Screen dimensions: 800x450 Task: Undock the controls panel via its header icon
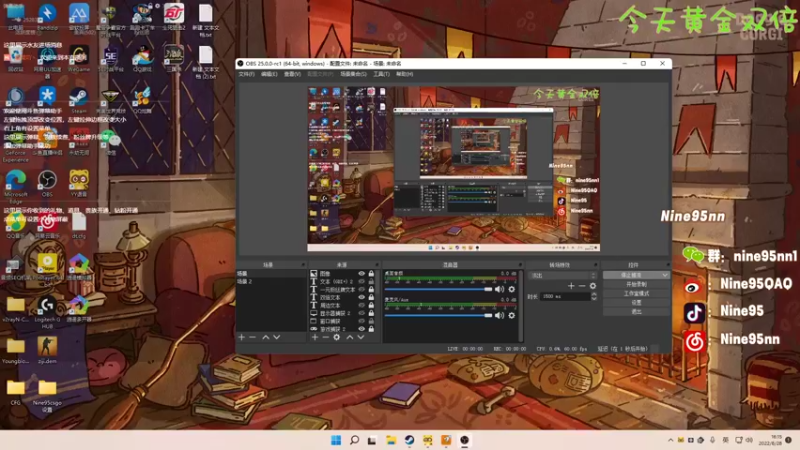pos(667,265)
